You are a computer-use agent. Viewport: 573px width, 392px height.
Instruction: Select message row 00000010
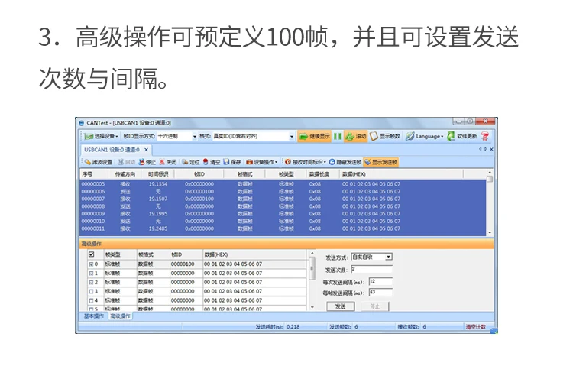tap(283, 221)
